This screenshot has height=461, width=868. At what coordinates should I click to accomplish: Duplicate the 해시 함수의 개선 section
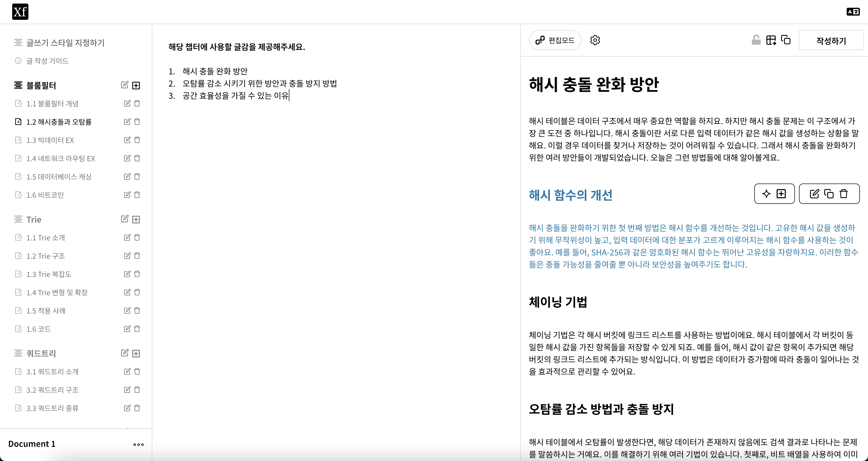click(x=829, y=194)
